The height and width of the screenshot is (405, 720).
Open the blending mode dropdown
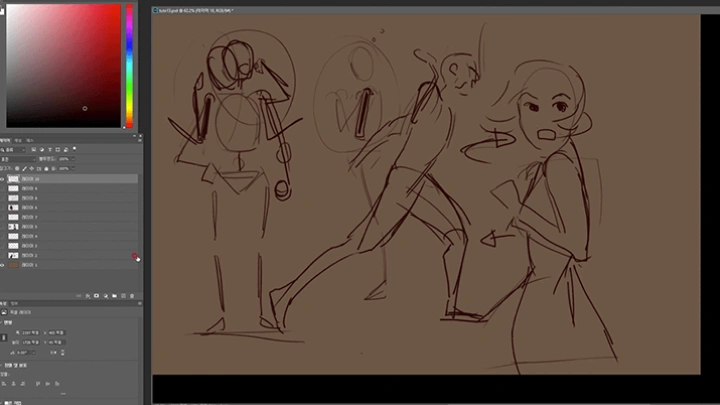(18, 159)
